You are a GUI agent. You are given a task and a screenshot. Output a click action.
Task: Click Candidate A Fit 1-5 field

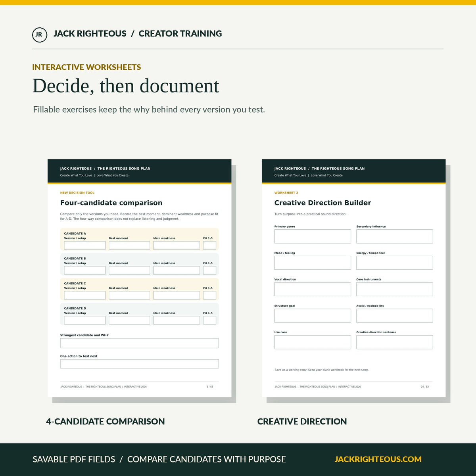[209, 246]
